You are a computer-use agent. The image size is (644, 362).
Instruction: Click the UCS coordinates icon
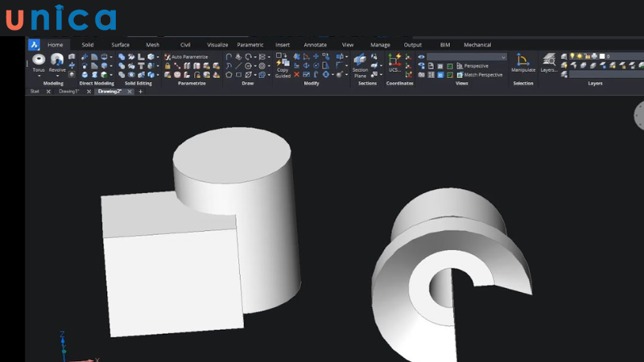394,60
